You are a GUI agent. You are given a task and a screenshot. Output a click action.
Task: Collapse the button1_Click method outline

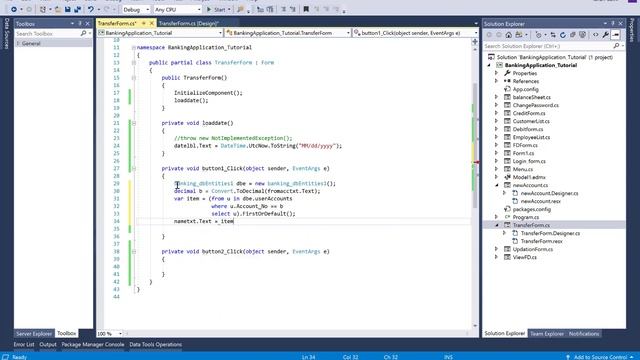[x=134, y=169]
